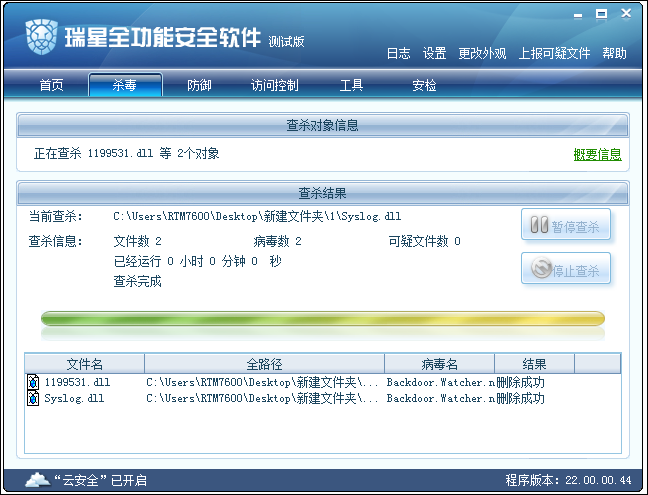Click Backdoor.Watcher.n in the Syslog.dll row
Screen dimensions: 648x495
pos(441,399)
